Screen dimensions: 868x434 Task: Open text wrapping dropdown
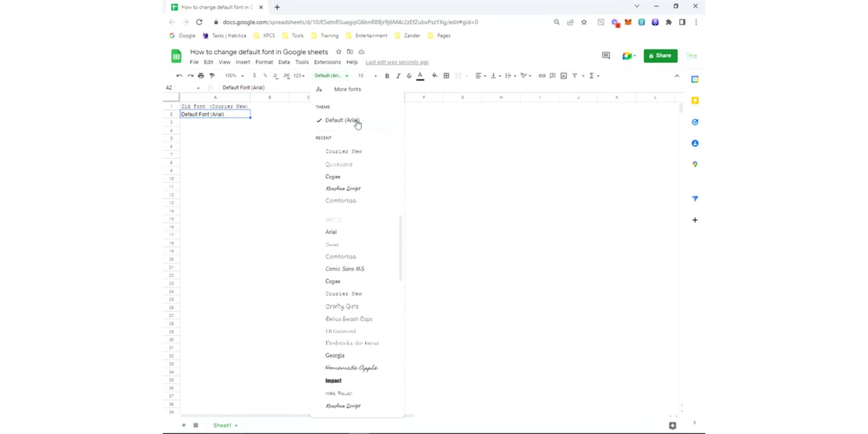[510, 76]
